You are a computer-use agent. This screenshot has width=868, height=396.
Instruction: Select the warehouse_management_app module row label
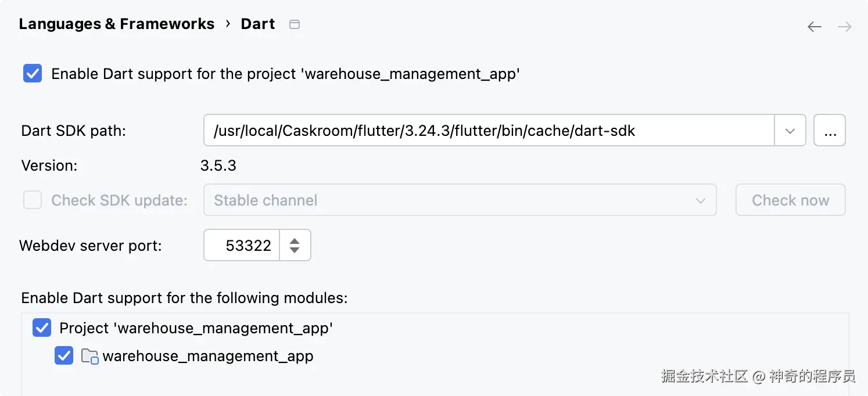pos(208,356)
